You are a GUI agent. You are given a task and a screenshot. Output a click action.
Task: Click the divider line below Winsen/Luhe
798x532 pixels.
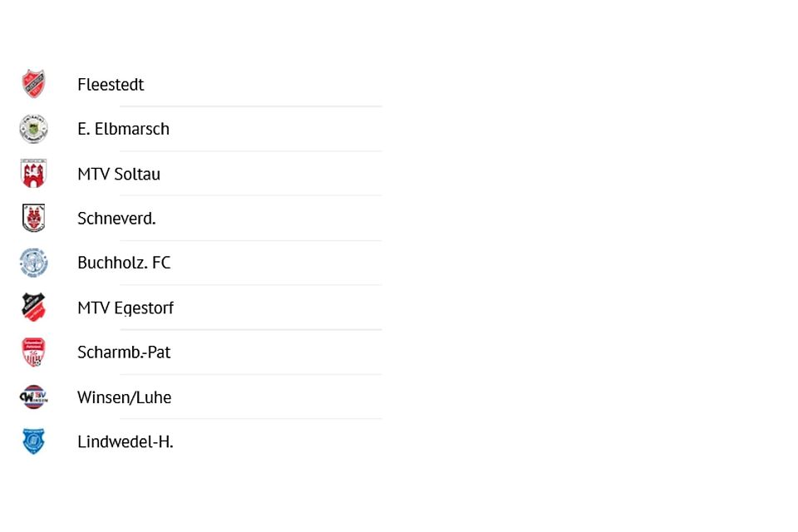point(250,419)
